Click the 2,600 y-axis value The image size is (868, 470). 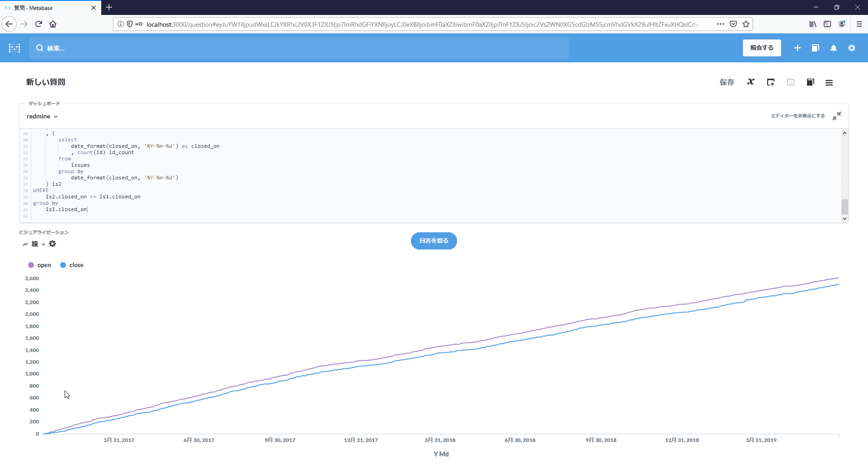[x=32, y=278]
